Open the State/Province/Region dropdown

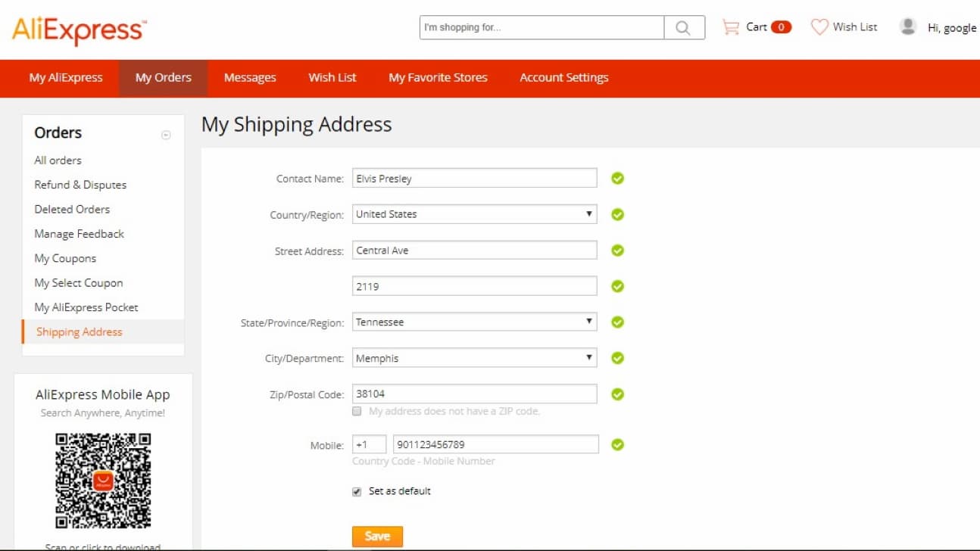pos(475,322)
